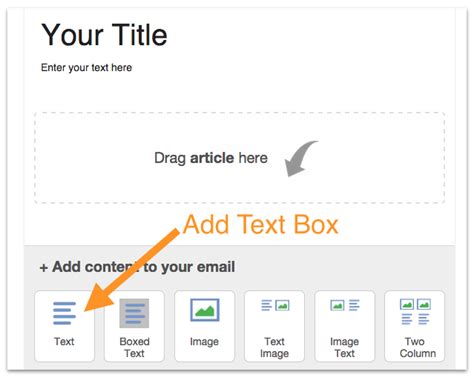Click the orange Add Text Box annotation
Screen dimensions: 474x383
coord(261,224)
